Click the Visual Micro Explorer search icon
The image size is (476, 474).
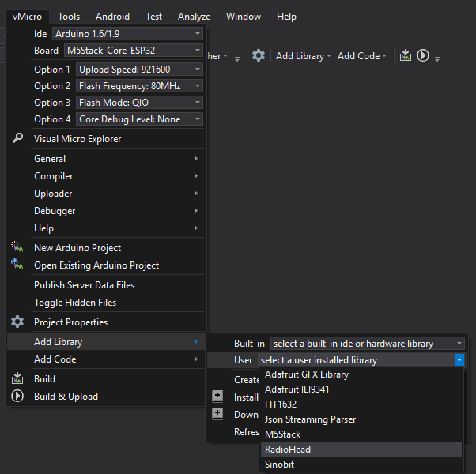(x=17, y=138)
